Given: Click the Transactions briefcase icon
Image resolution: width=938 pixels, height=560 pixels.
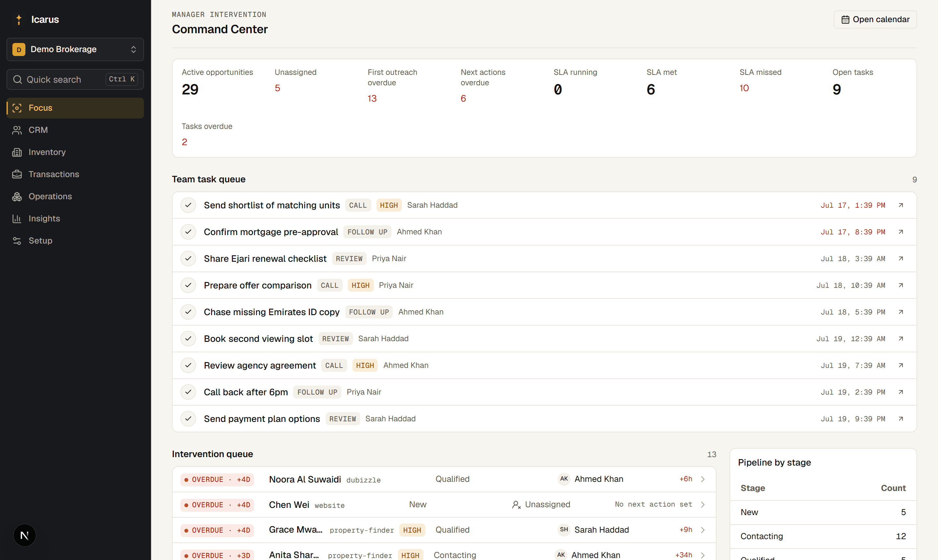Looking at the screenshot, I should tap(17, 174).
